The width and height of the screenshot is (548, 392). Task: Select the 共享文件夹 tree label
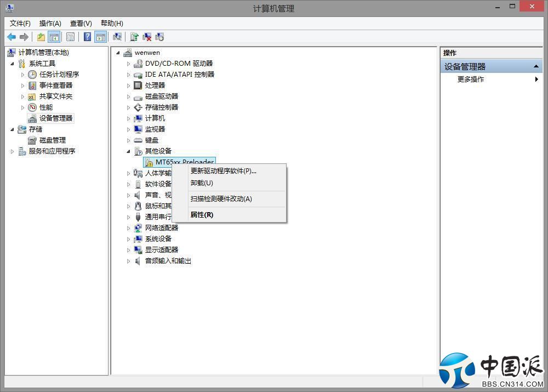[x=55, y=96]
